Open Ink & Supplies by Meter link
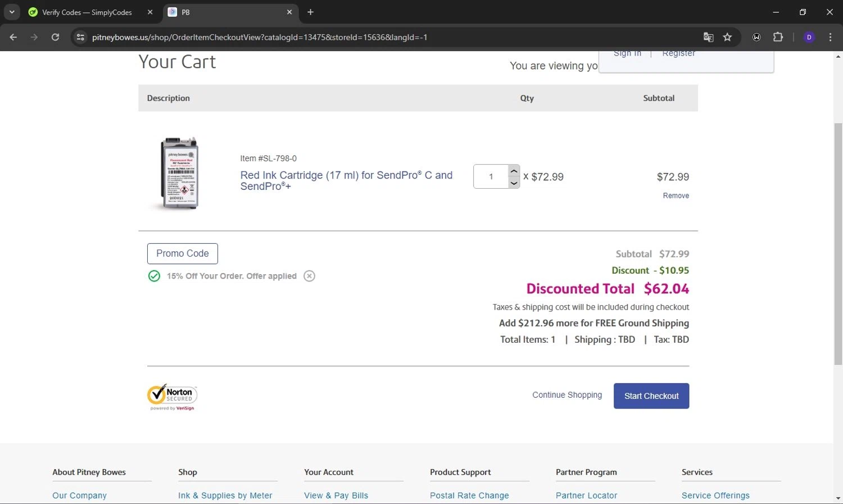 pos(225,496)
